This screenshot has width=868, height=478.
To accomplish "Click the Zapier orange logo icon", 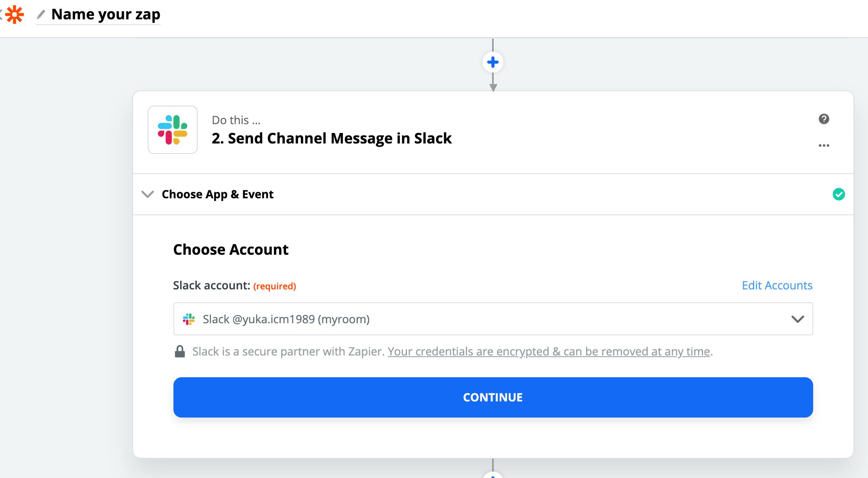I will point(15,15).
